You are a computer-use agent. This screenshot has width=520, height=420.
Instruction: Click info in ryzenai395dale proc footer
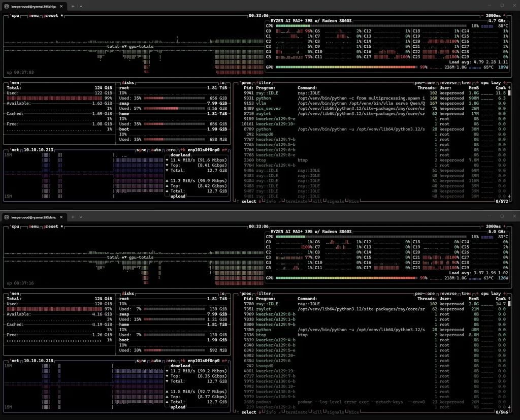pyautogui.click(x=271, y=412)
